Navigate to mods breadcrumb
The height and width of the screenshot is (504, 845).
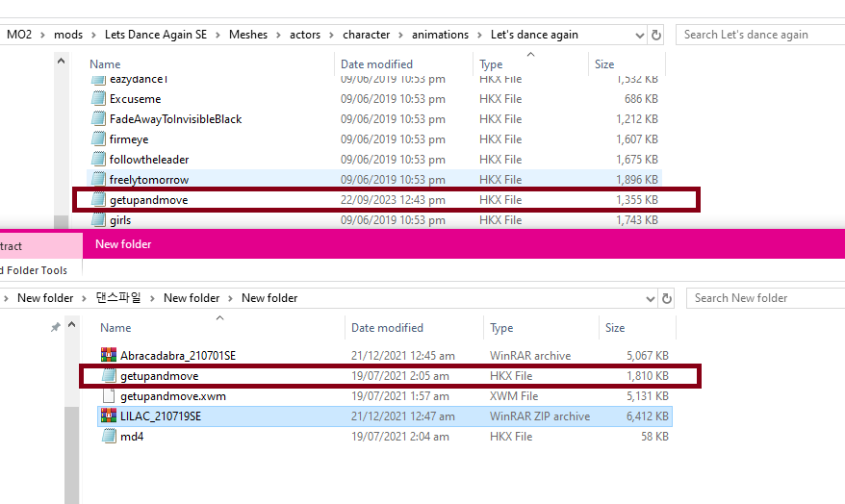pos(68,35)
